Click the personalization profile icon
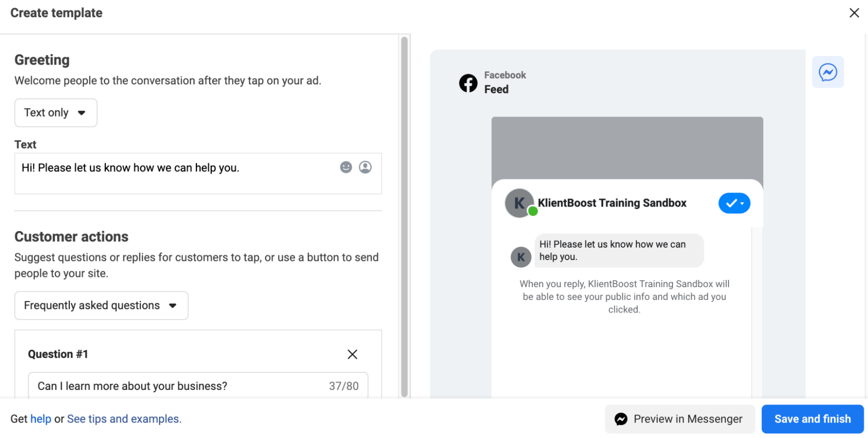The height and width of the screenshot is (438, 868). 365,167
